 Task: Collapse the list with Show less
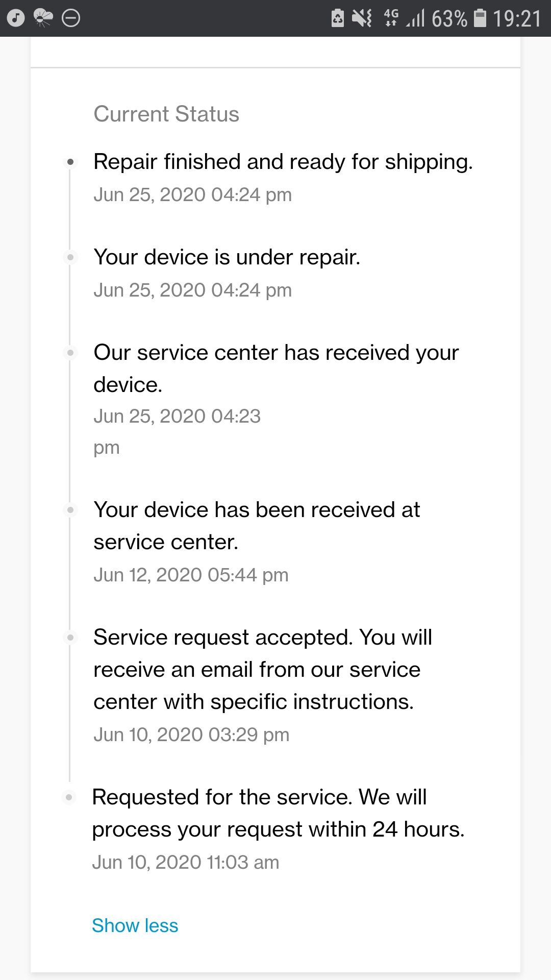pyautogui.click(x=135, y=925)
